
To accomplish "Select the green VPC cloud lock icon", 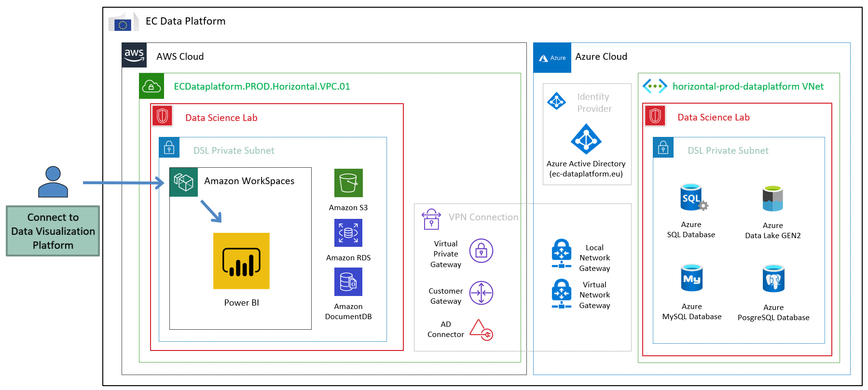I will click(x=152, y=86).
